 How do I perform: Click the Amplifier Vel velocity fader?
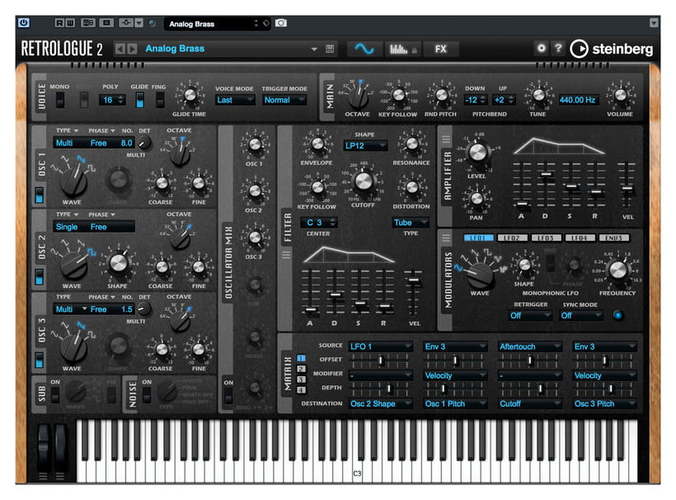[627, 188]
